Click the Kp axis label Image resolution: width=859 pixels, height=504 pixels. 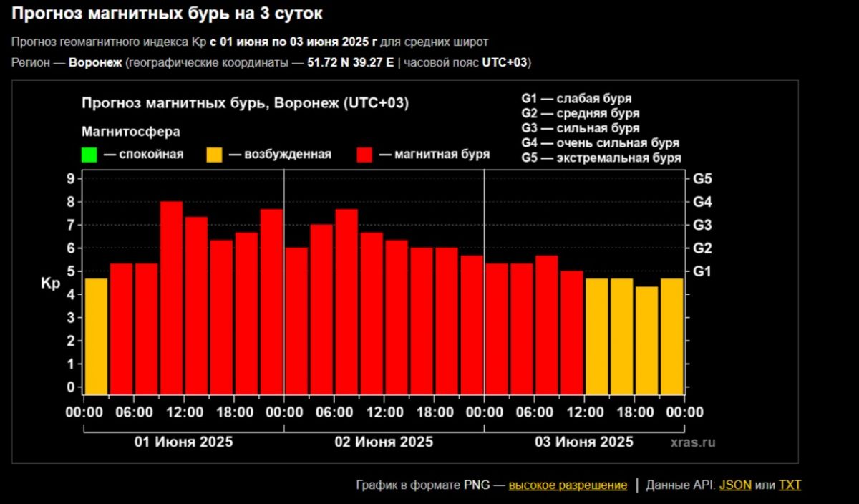[x=49, y=283]
